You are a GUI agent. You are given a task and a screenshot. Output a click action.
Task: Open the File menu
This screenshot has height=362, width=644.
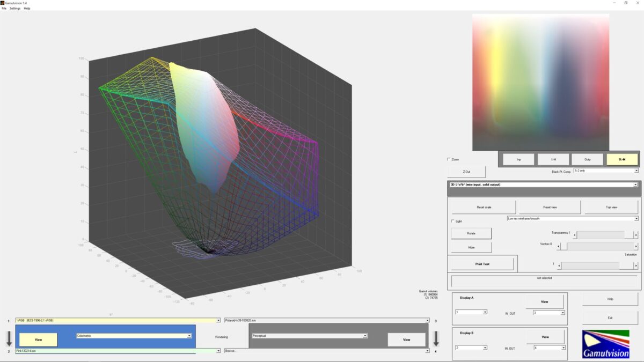point(4,9)
